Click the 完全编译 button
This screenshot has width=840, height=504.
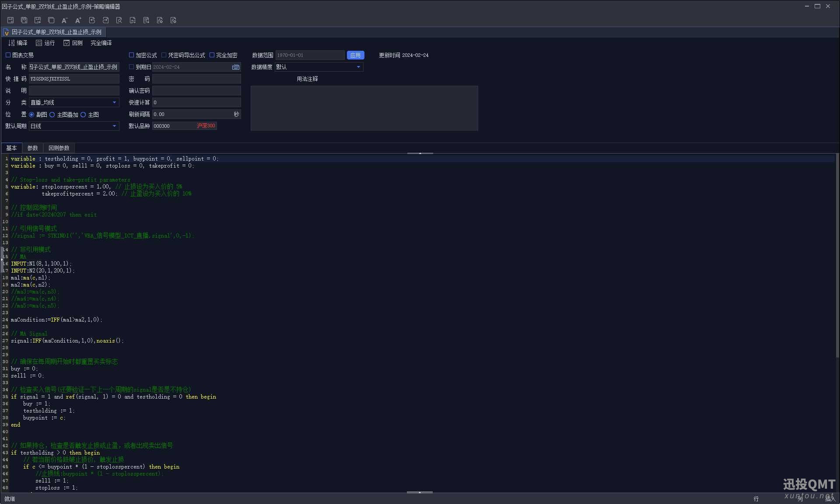[101, 43]
